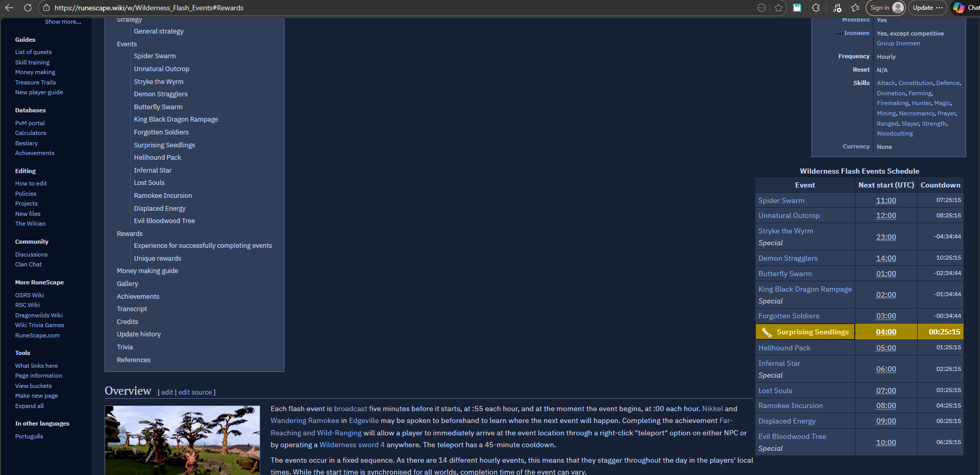Click the teal floppy disk save extension icon
The image size is (980, 475).
pos(797,8)
